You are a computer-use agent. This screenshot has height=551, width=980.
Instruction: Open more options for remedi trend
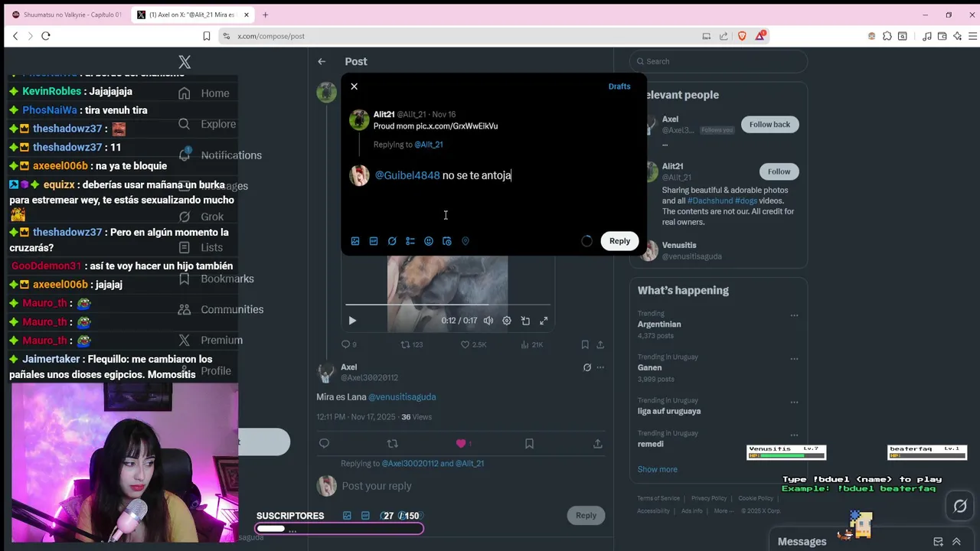[794, 435]
